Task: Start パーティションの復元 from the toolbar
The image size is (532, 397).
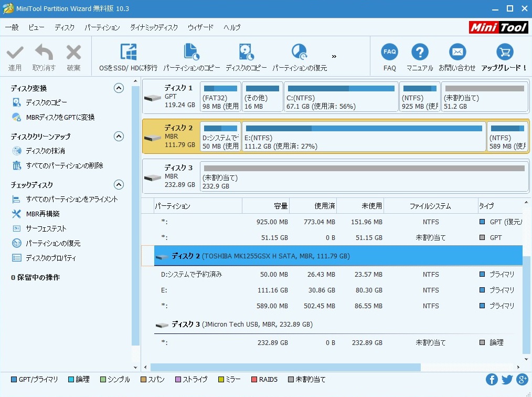Action: (x=299, y=53)
